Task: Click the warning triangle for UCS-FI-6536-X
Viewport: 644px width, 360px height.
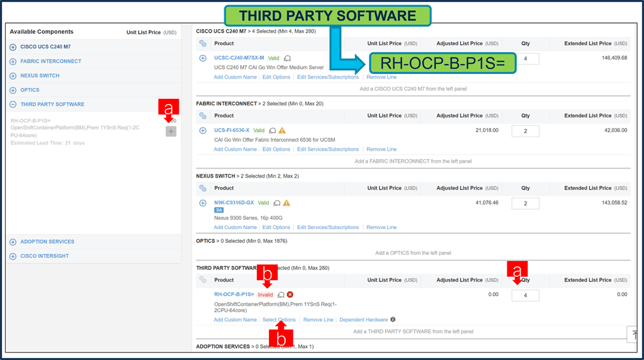Action: [282, 131]
